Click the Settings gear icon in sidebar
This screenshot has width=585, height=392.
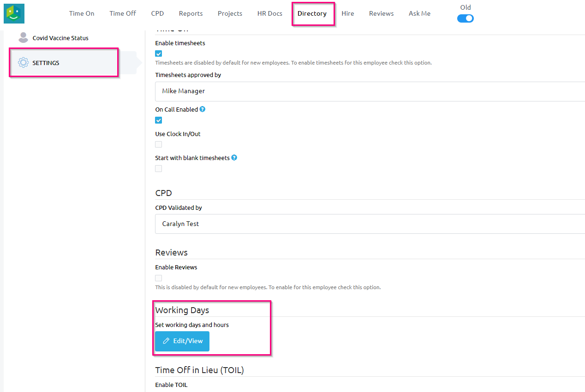pos(23,63)
